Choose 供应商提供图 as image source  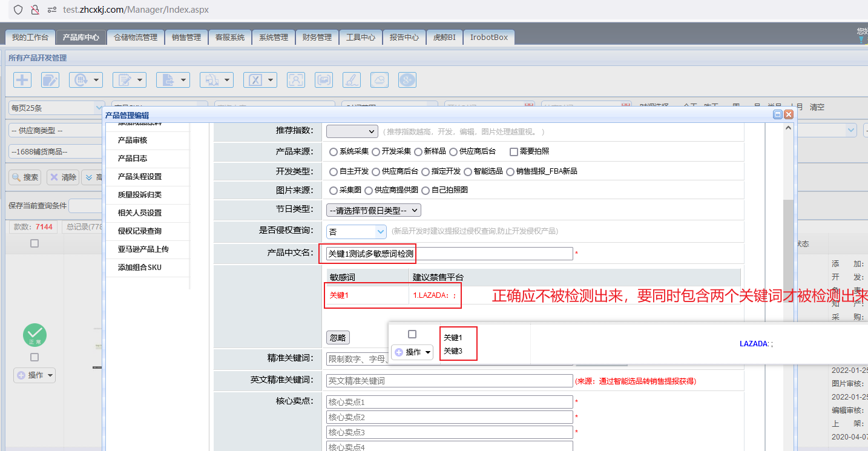point(369,190)
